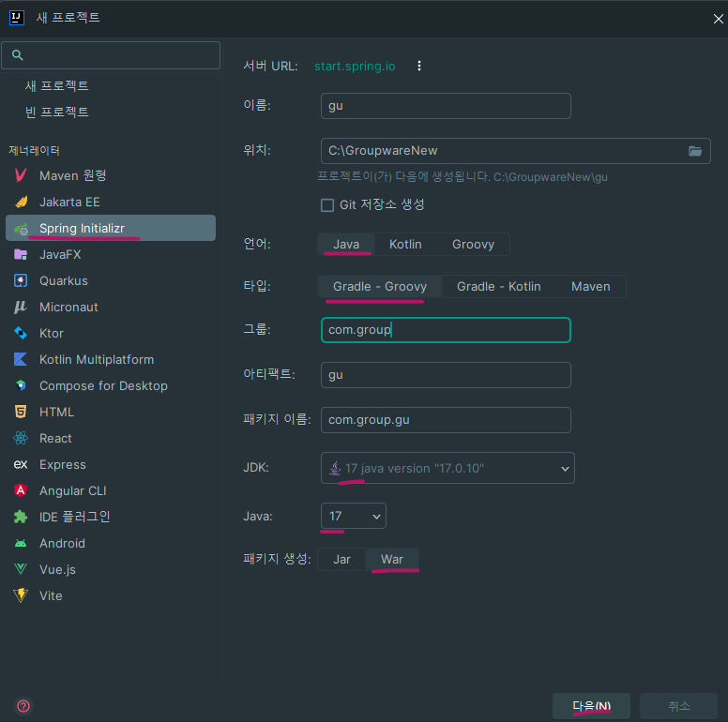Click the search magnifier icon
This screenshot has height=722, width=728.
tap(18, 55)
